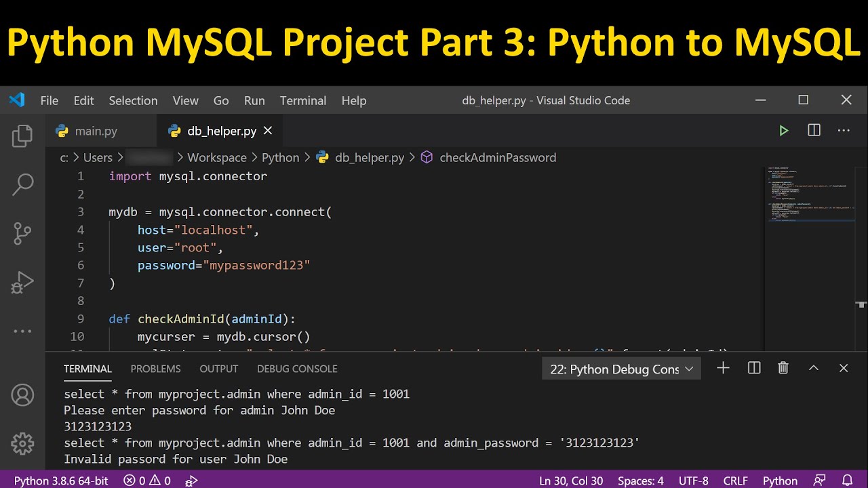Switch to OUTPUT panel tab
This screenshot has width=868, height=488.
(218, 369)
